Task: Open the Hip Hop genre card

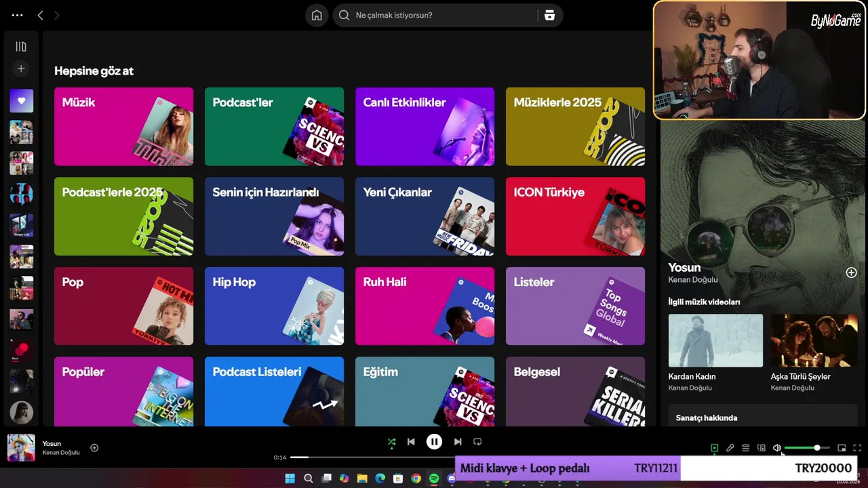Action: point(274,306)
